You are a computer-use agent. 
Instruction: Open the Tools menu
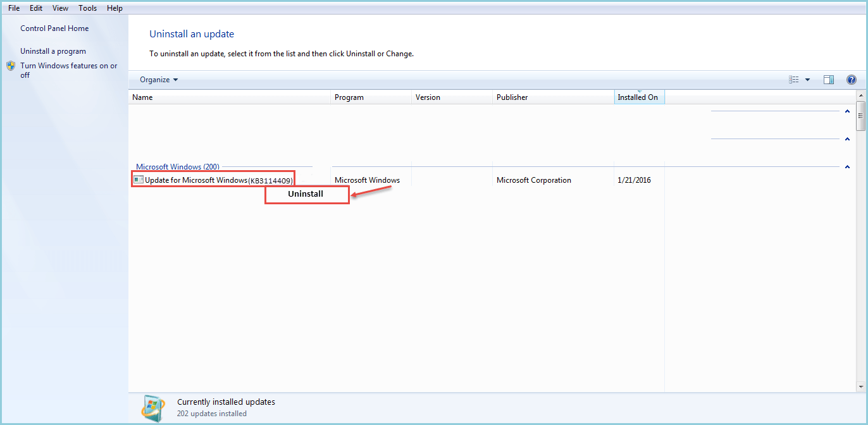click(x=88, y=8)
